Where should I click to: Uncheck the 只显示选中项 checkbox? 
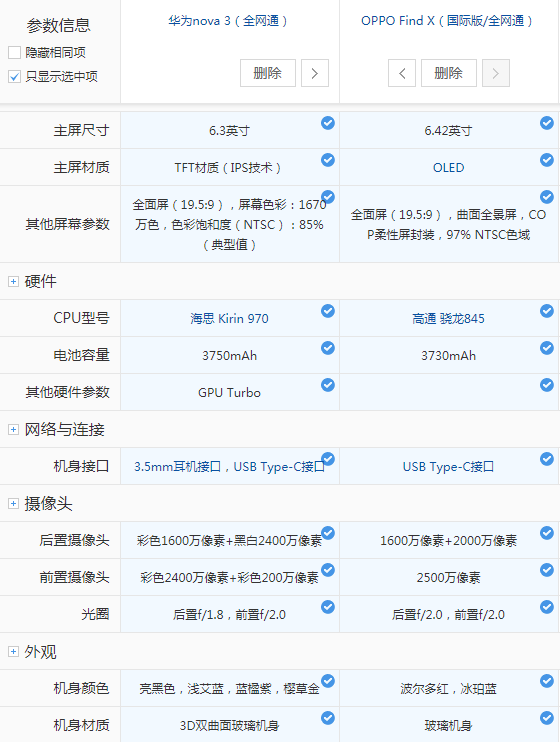pos(15,76)
